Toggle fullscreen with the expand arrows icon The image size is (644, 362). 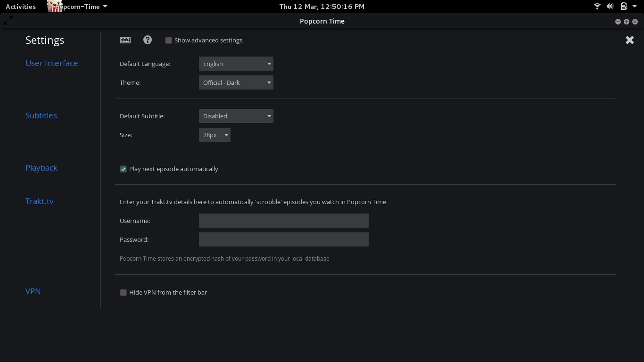tap(8, 20)
